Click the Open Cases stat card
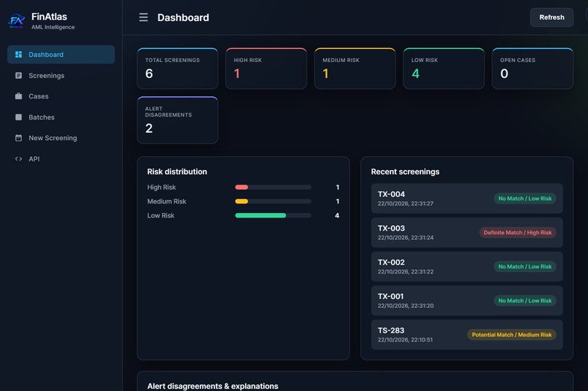The height and width of the screenshot is (391, 588). (533, 69)
